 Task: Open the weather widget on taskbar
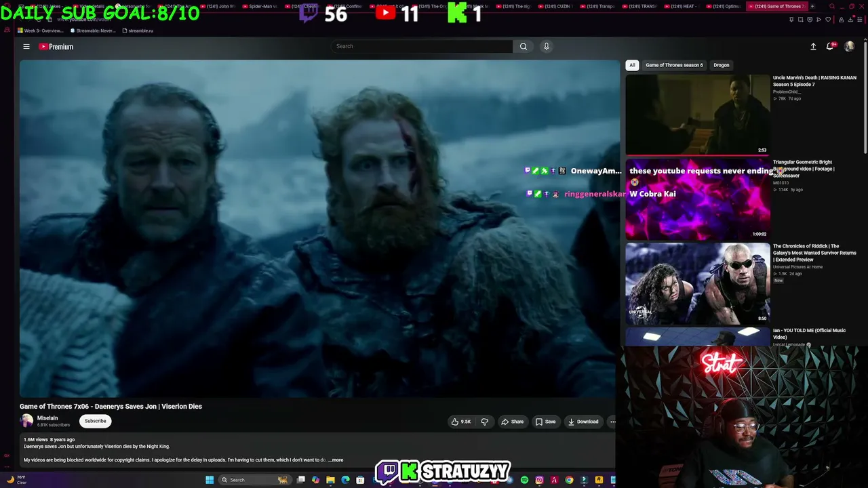[x=15, y=480]
